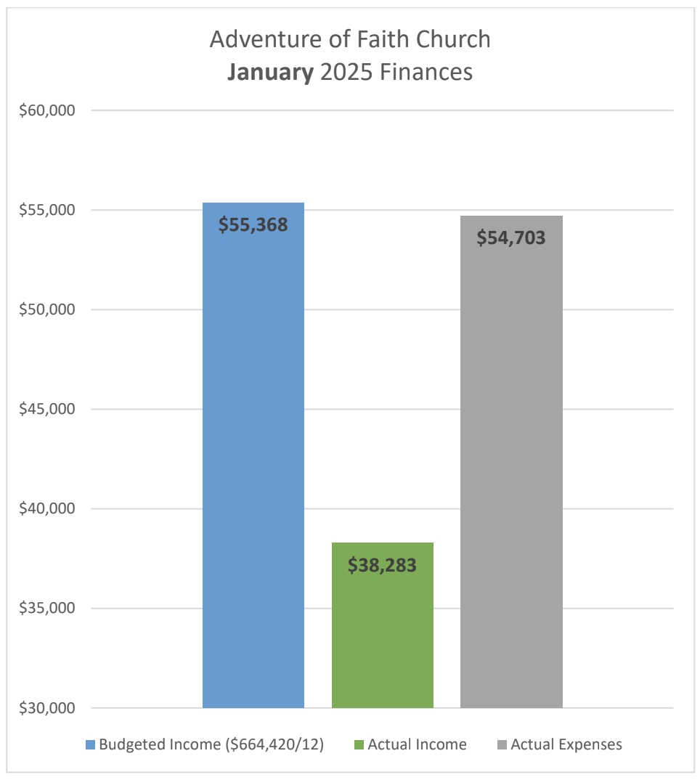Image resolution: width=700 pixels, height=780 pixels.
Task: Select the "Actual Expenses" legend label
Action: (x=566, y=744)
